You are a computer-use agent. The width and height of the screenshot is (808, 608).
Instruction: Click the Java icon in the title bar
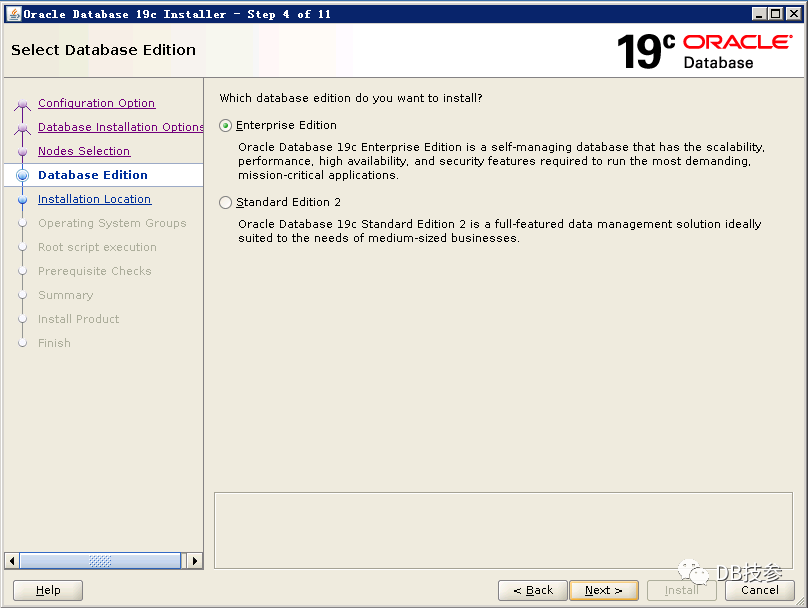click(x=14, y=14)
